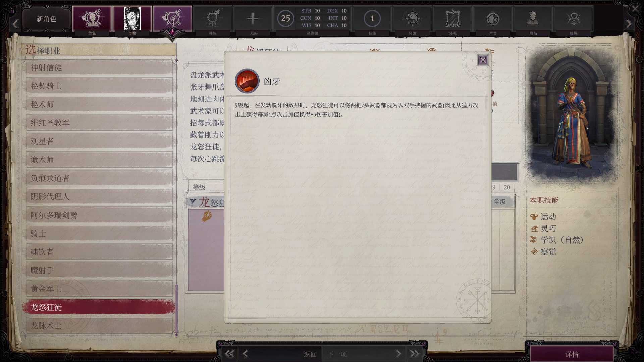Click the 详情 details button
The height and width of the screenshot is (362, 644).
(572, 354)
